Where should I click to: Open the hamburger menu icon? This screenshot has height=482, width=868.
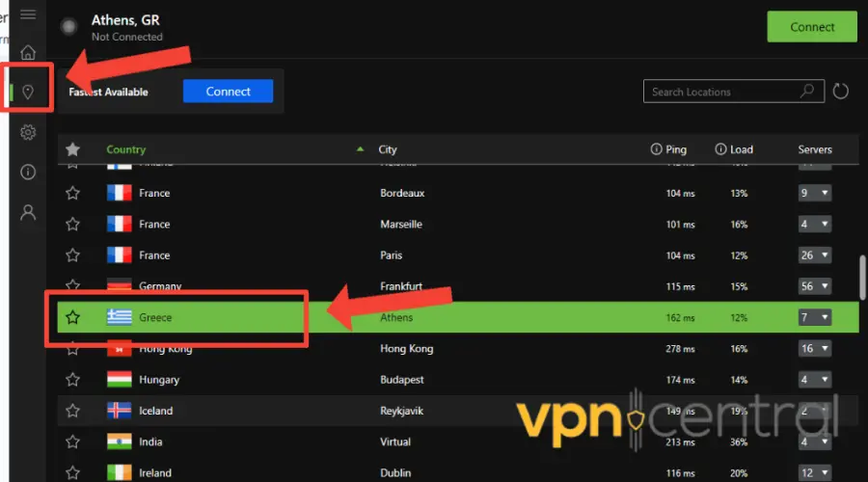click(28, 14)
